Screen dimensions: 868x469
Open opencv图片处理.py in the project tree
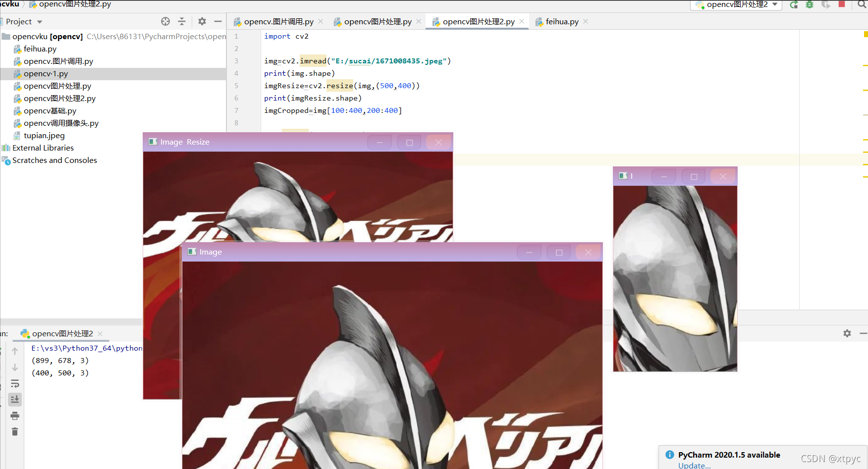pyautogui.click(x=57, y=86)
